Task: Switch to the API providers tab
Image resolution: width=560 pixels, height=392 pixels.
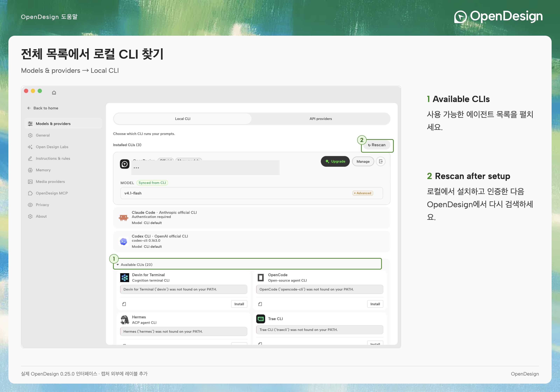Action: (321, 119)
